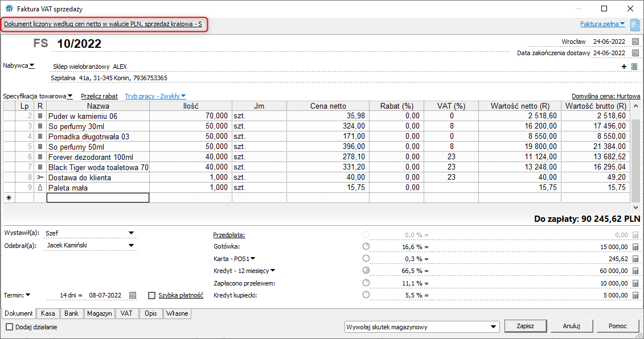Viewport: 644px width, 339px height.
Task: Expand the Faktura pełna dropdown
Action: (602, 24)
